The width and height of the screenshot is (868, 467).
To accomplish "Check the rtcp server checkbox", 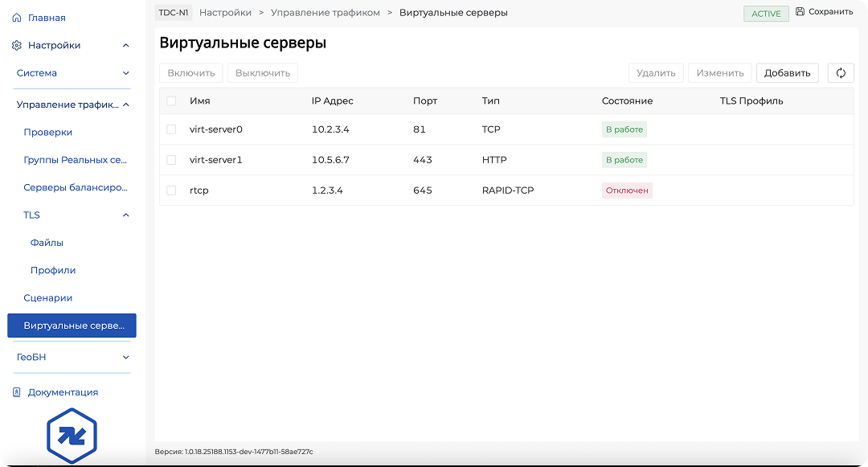I will click(x=171, y=190).
